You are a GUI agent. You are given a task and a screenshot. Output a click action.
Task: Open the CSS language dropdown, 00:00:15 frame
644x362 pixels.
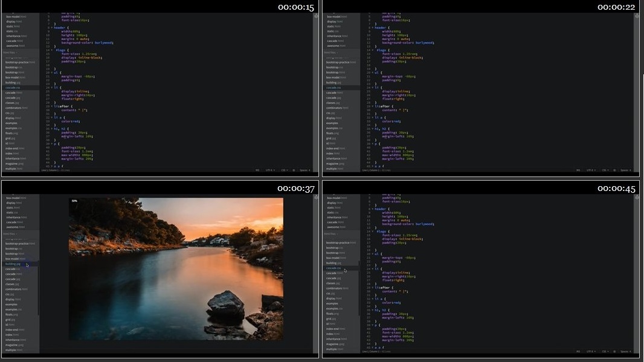coord(284,170)
